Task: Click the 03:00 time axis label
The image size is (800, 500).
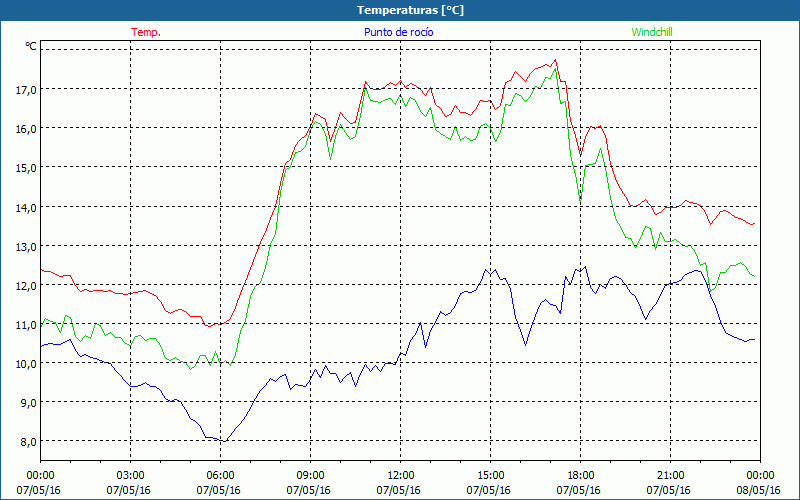Action: pyautogui.click(x=131, y=476)
